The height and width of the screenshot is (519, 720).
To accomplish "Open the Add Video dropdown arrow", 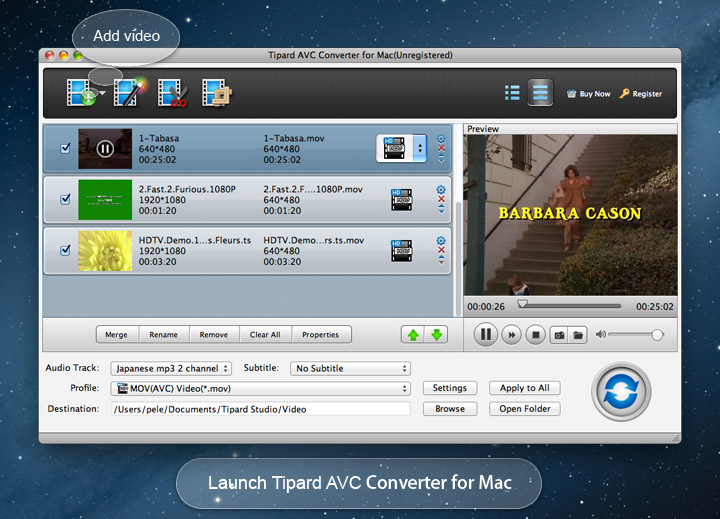I will pos(102,93).
